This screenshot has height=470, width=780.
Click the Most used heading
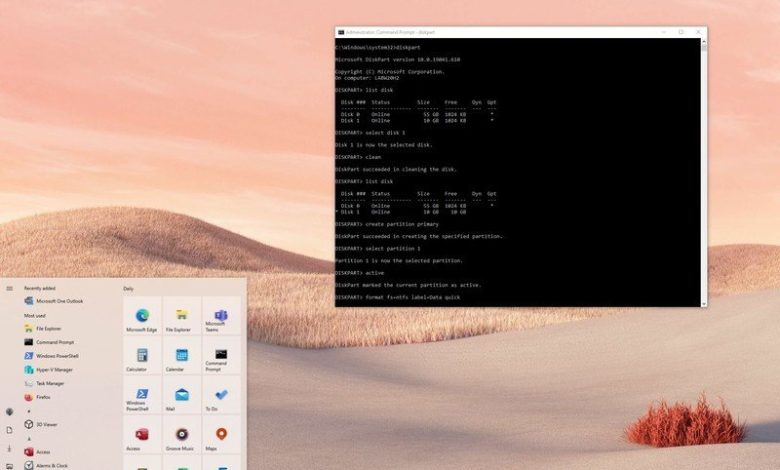[35, 316]
